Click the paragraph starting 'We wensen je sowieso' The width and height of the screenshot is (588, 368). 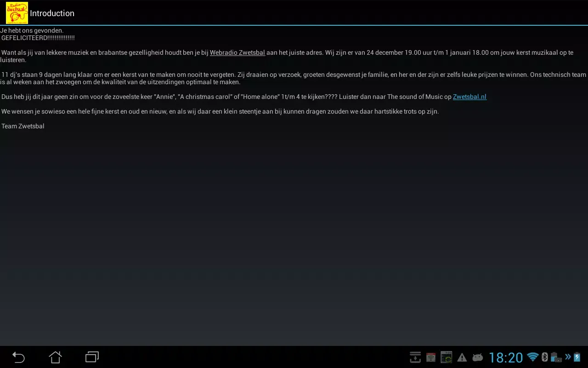point(220,111)
